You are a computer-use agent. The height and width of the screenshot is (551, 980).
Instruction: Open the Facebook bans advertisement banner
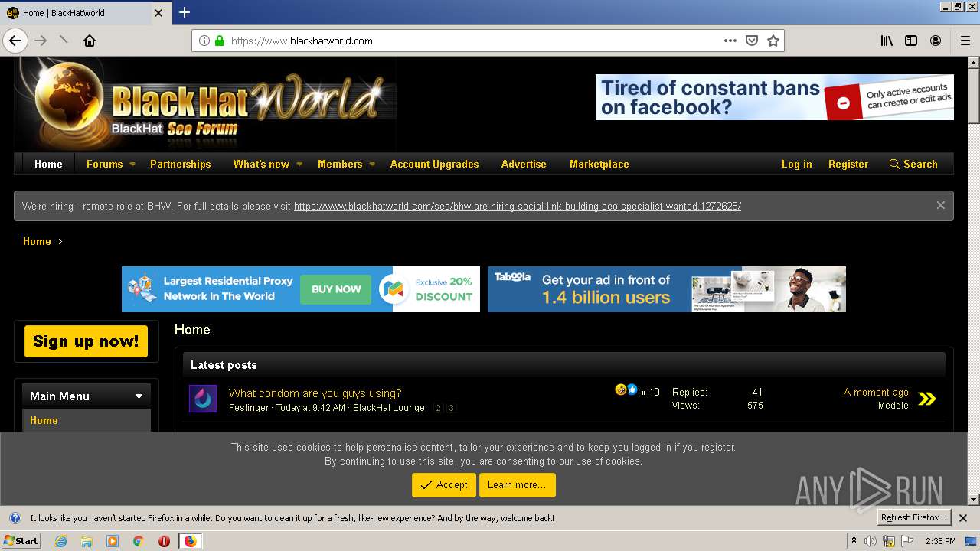775,97
